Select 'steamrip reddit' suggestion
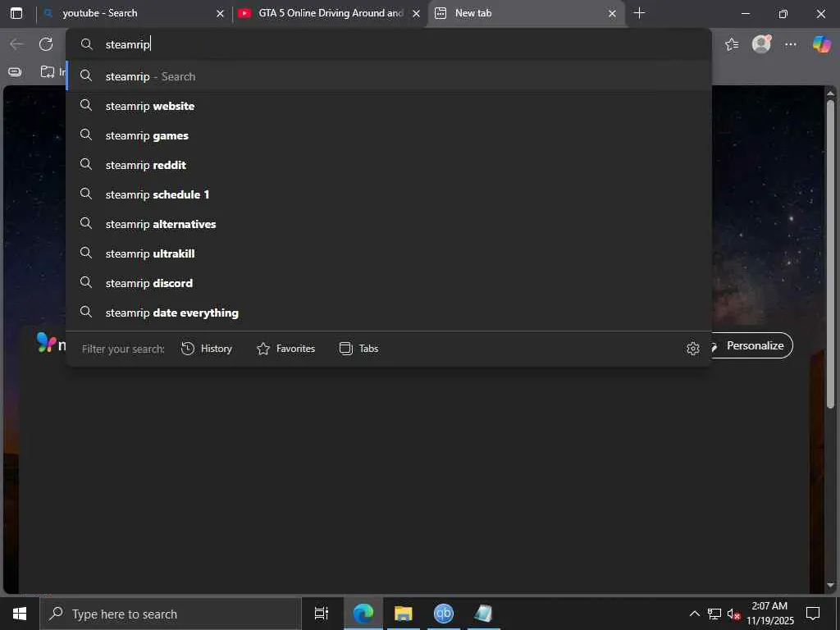 (388, 164)
